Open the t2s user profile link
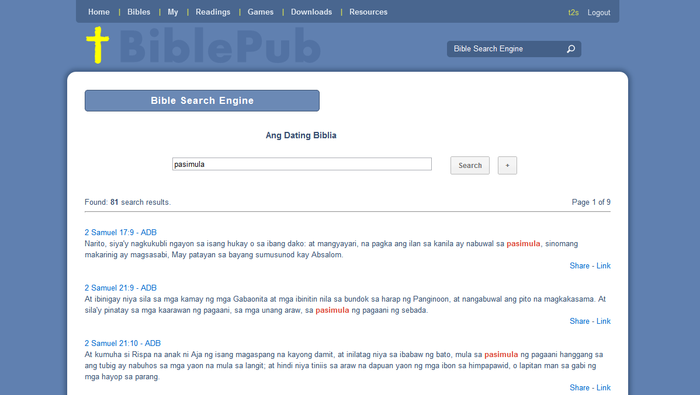The image size is (700, 395). point(573,12)
